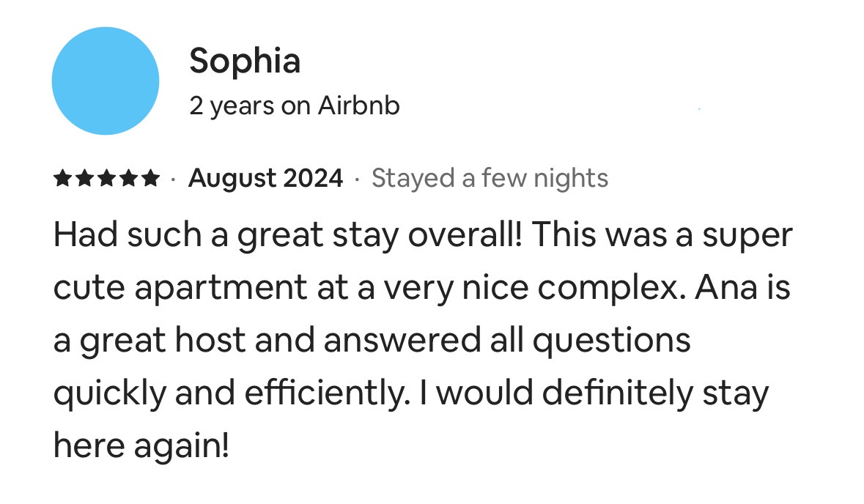Image resolution: width=864 pixels, height=504 pixels.
Task: Click the first rating star
Action: (x=62, y=179)
